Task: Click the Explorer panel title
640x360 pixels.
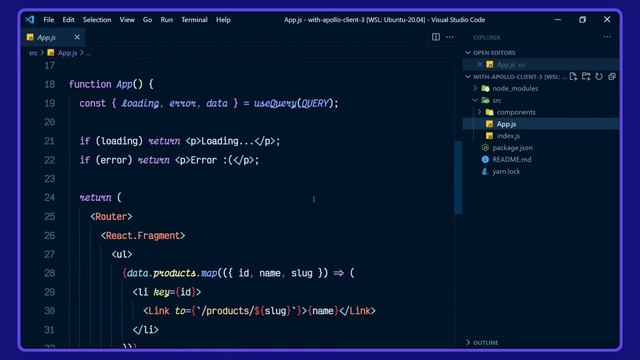Action: [487, 37]
